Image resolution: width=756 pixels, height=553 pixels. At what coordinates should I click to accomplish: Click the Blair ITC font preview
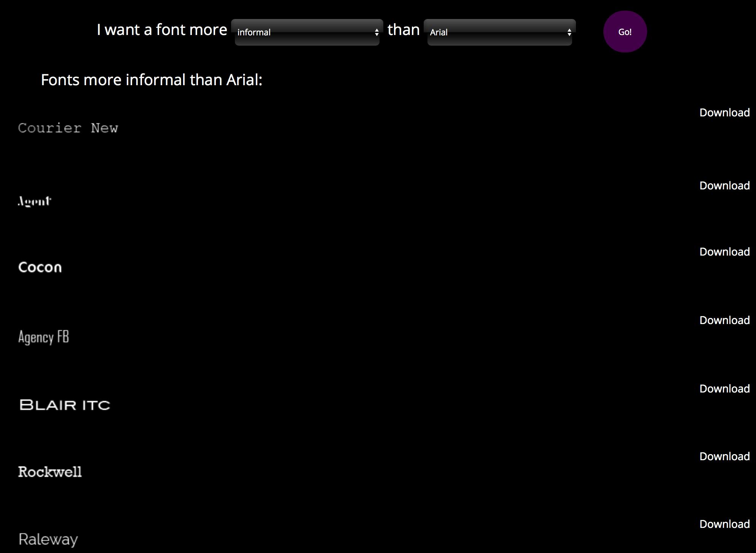point(65,405)
